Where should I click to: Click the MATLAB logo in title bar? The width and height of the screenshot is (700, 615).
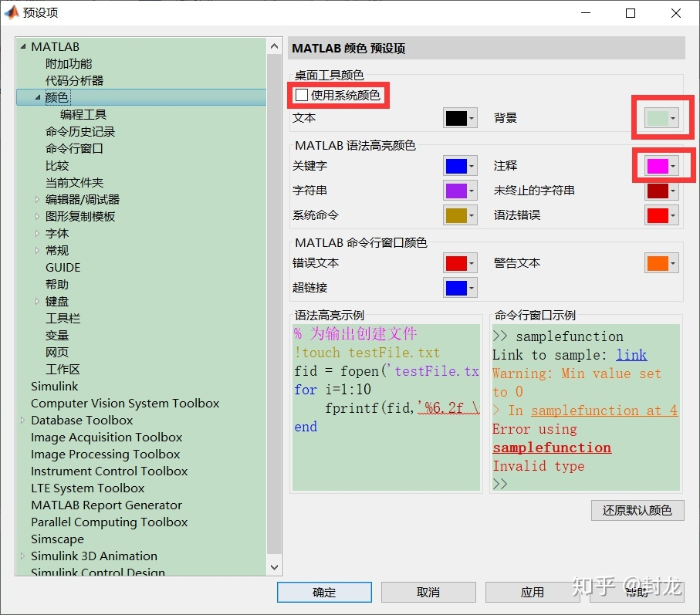coord(11,12)
